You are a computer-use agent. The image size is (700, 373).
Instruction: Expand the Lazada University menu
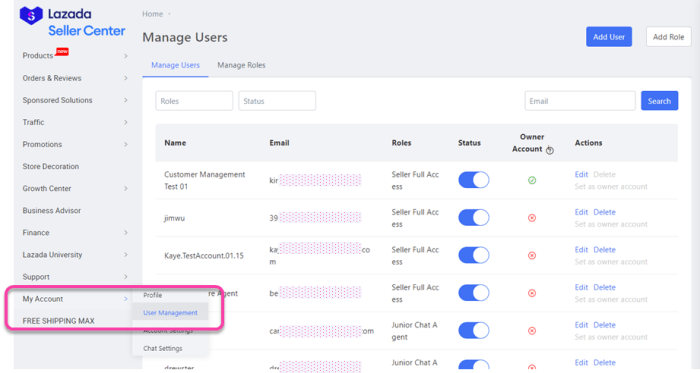pyautogui.click(x=75, y=255)
